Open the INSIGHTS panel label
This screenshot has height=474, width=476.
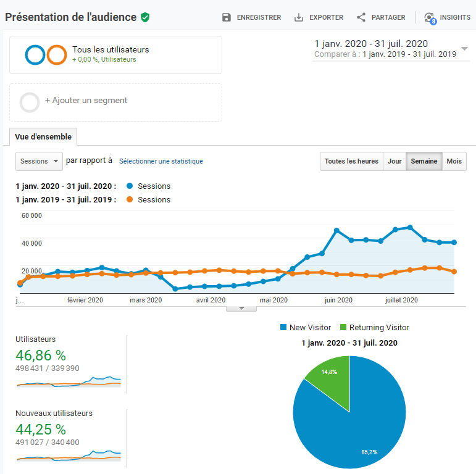[x=455, y=18]
